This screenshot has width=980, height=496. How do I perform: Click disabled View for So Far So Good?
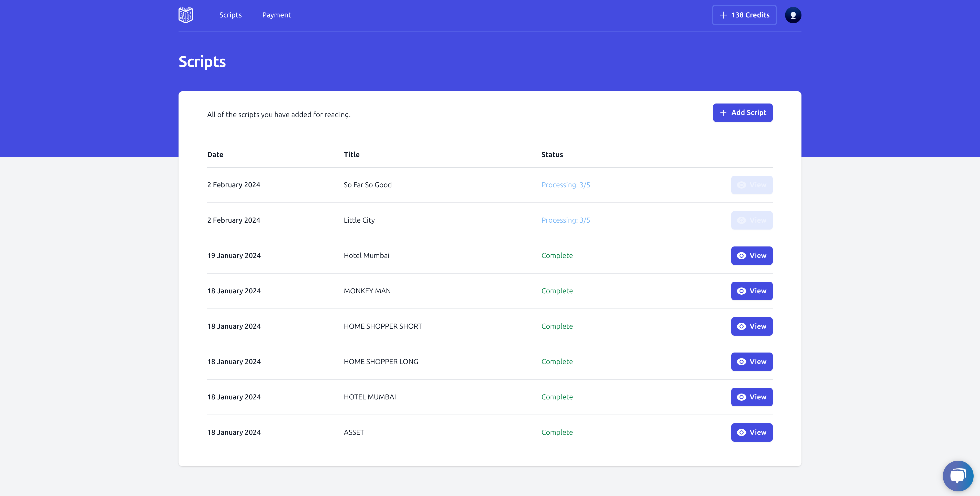(x=751, y=185)
